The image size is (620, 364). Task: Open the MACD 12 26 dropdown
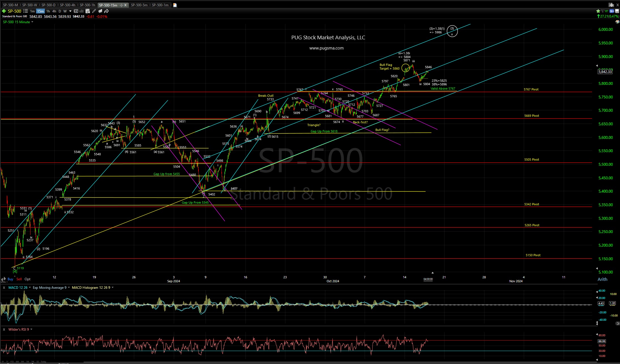coord(29,287)
